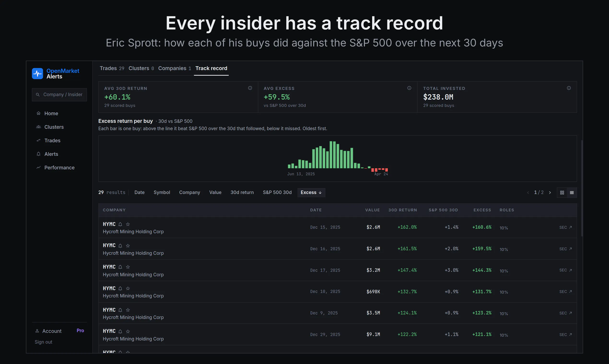Viewport: 609px width, 364px height.
Task: Click the tallest green bar in chart
Action: point(331,155)
